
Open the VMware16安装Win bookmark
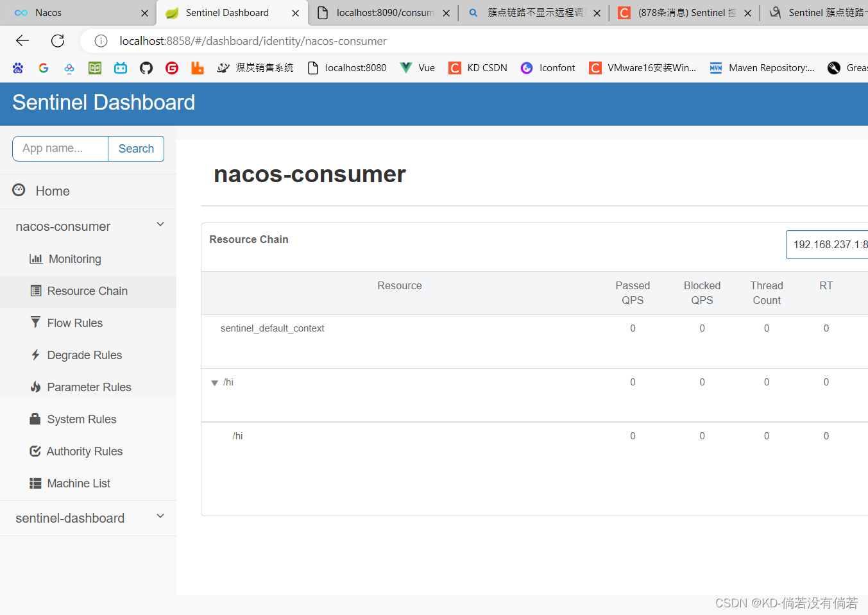pyautogui.click(x=643, y=68)
